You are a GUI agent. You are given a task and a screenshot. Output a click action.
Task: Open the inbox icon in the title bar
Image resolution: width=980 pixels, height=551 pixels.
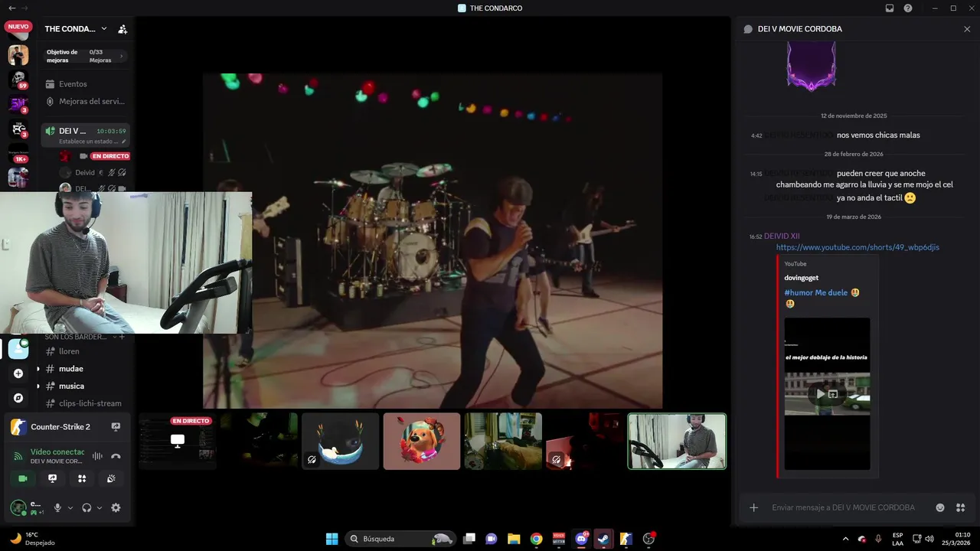coord(890,8)
